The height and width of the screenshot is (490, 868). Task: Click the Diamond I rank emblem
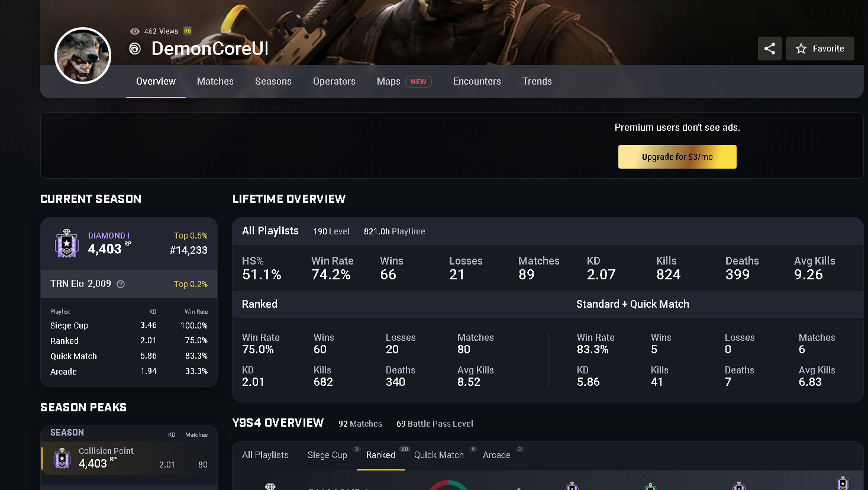point(67,243)
